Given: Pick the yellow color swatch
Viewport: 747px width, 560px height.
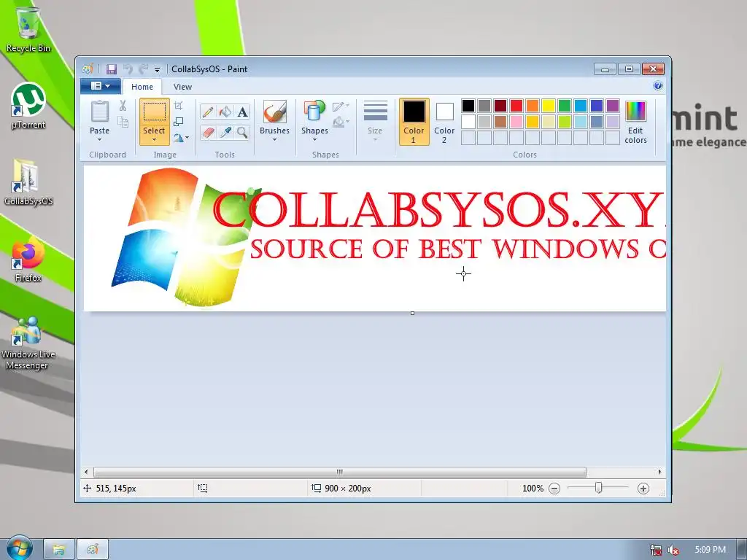Looking at the screenshot, I should click(549, 106).
